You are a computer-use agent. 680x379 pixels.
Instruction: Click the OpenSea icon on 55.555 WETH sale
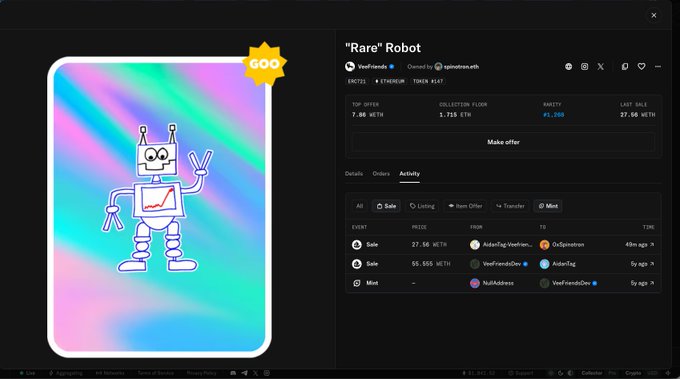tap(356, 264)
